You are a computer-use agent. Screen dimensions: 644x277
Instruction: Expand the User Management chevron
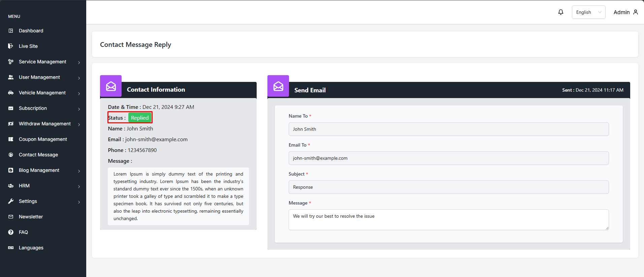(x=79, y=78)
